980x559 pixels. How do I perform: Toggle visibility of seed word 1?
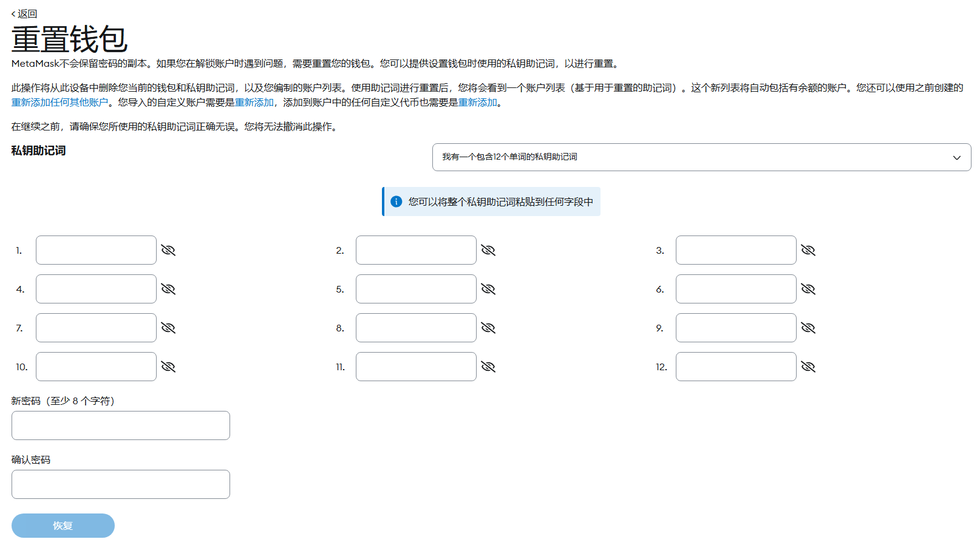pyautogui.click(x=168, y=250)
